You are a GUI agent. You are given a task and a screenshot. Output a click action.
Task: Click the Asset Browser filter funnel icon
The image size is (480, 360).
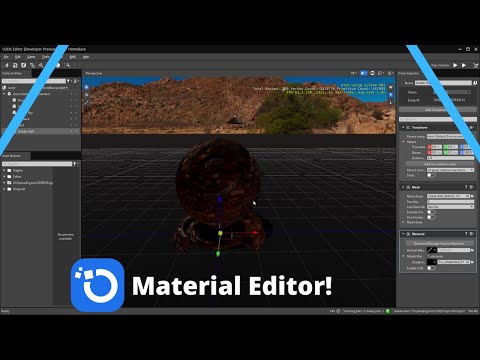(74, 164)
